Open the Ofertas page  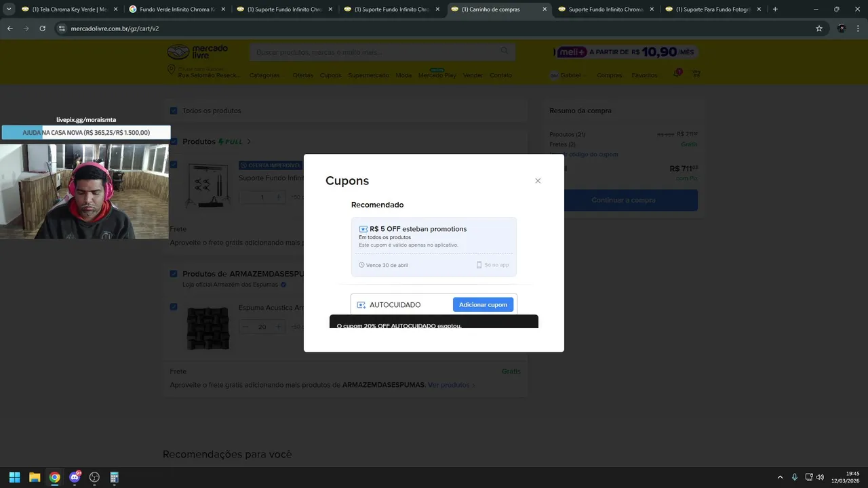pos(303,75)
